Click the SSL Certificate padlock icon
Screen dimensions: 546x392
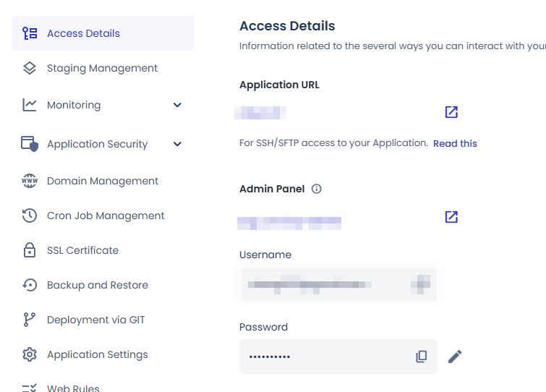pyautogui.click(x=30, y=250)
